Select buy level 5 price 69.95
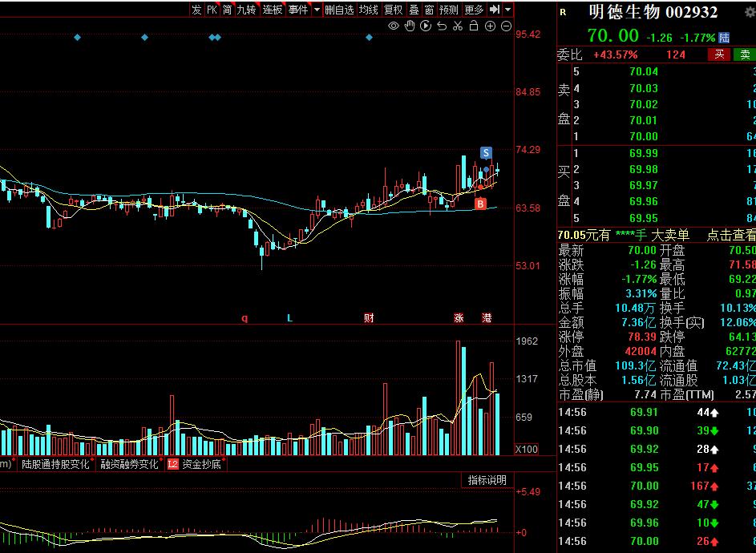This screenshot has height=553, width=756. pyautogui.click(x=644, y=218)
